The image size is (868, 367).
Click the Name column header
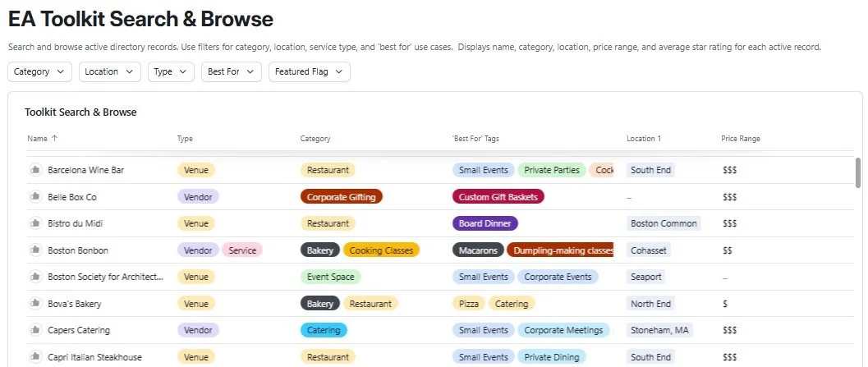pyautogui.click(x=37, y=139)
